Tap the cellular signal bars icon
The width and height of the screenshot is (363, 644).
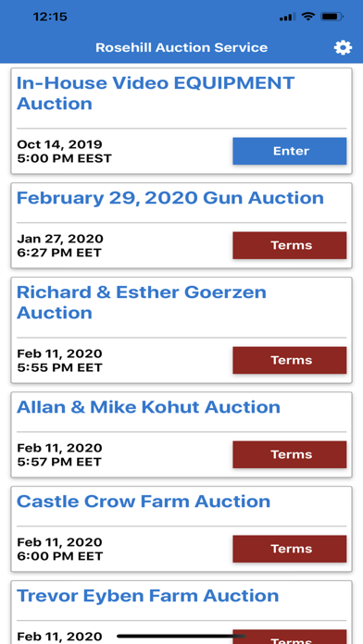tap(287, 18)
